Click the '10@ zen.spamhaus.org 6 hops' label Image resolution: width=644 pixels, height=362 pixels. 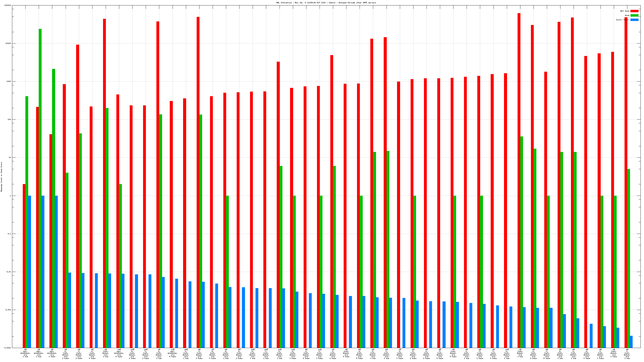click(x=119, y=353)
